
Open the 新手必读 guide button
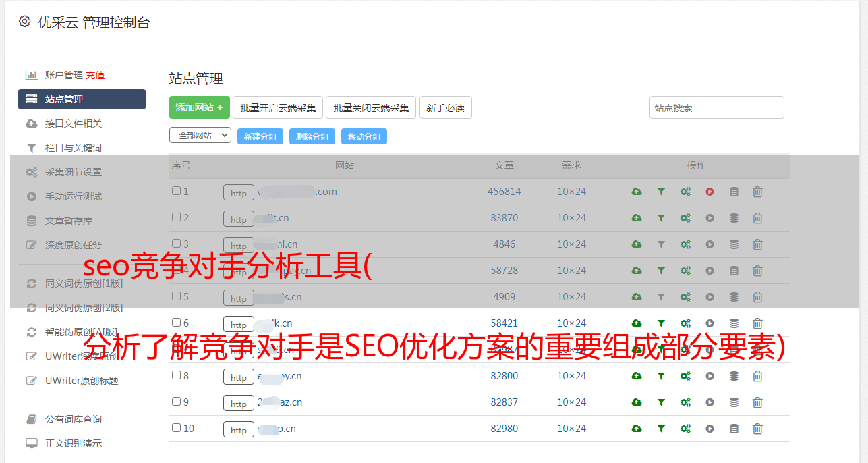pos(445,107)
